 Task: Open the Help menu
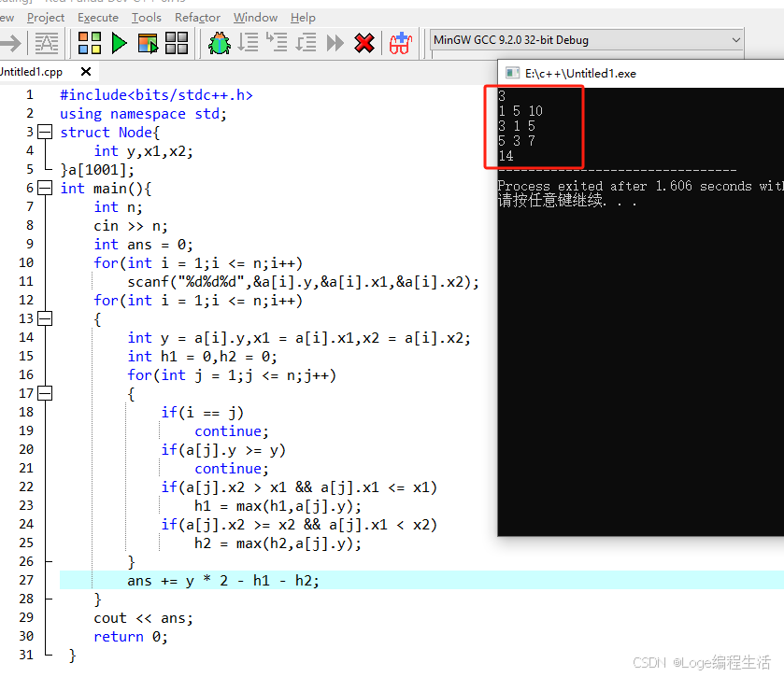coord(303,18)
